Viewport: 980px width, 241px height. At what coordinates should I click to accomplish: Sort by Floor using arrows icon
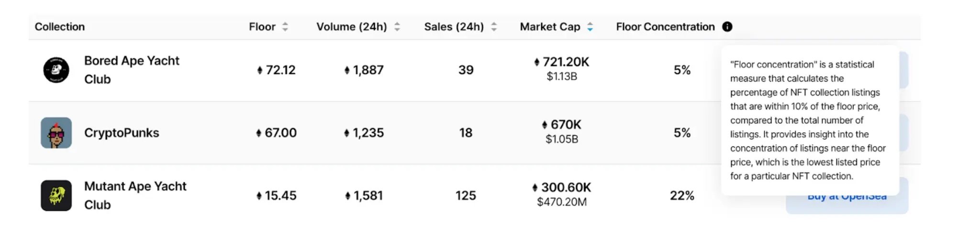[285, 27]
